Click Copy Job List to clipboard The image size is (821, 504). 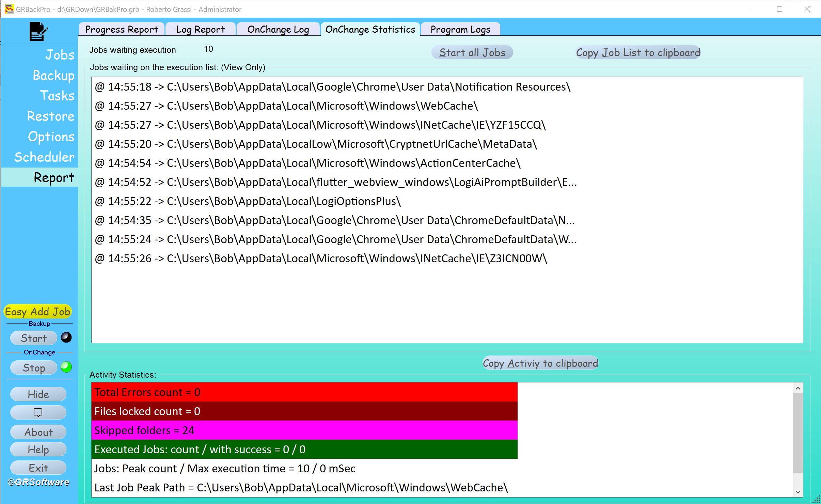pos(638,52)
